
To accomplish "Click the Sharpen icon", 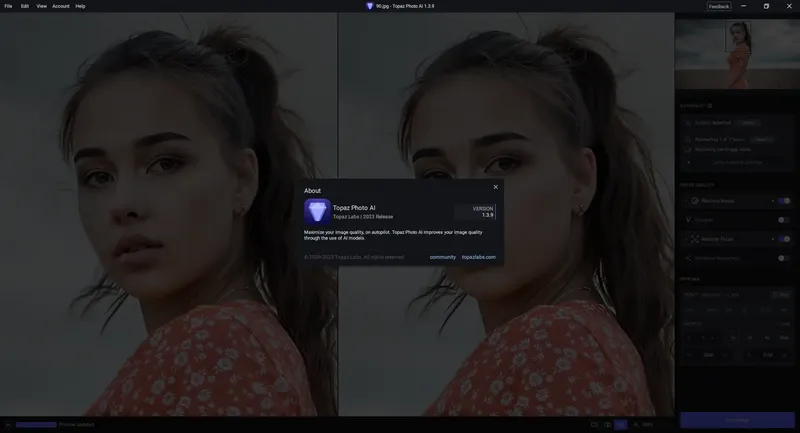I will 688,220.
